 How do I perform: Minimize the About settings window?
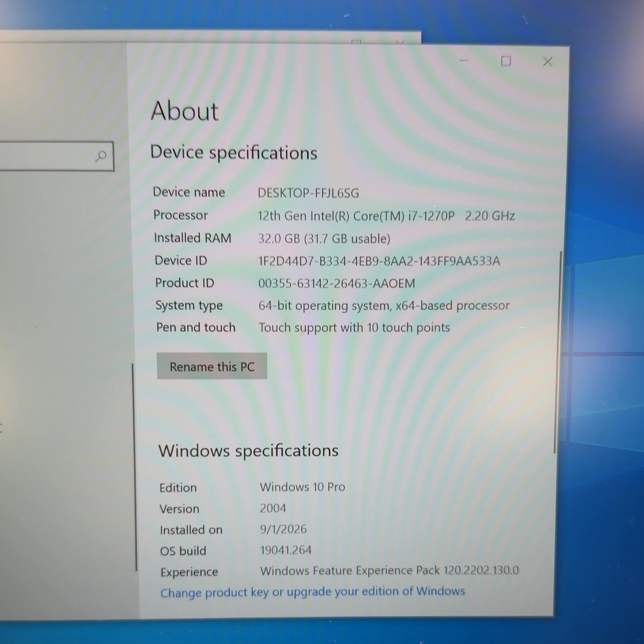coord(464,61)
